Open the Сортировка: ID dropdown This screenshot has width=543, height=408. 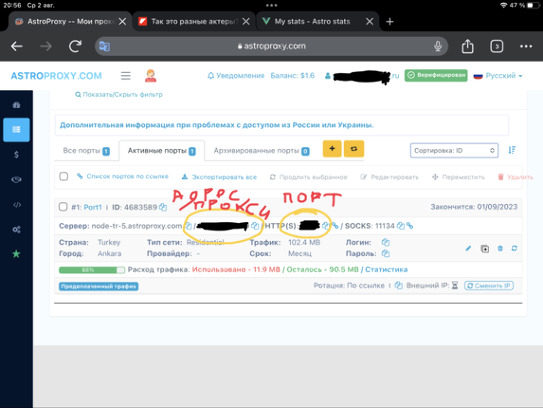click(454, 150)
